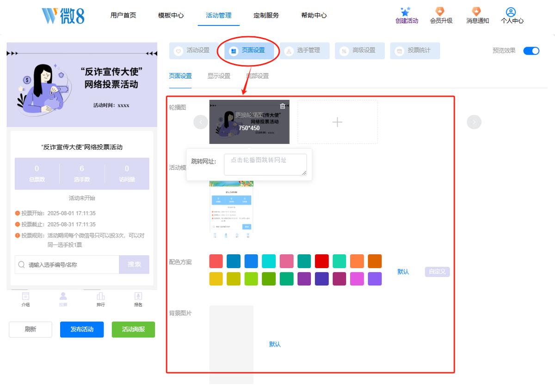Click 默认 beside the color swatches
The image size is (555, 392).
403,272
